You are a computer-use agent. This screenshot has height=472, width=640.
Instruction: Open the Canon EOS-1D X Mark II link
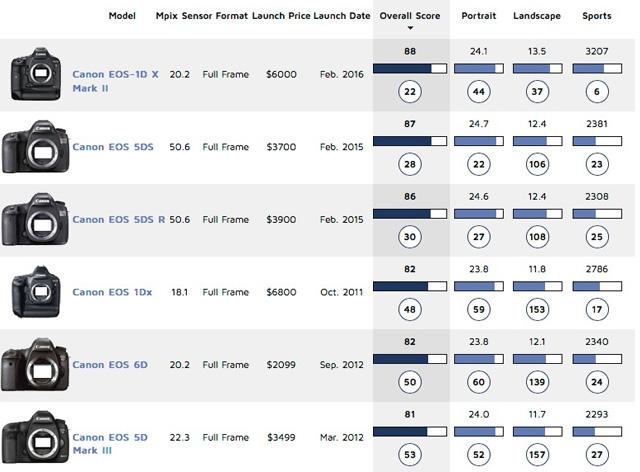pos(115,81)
